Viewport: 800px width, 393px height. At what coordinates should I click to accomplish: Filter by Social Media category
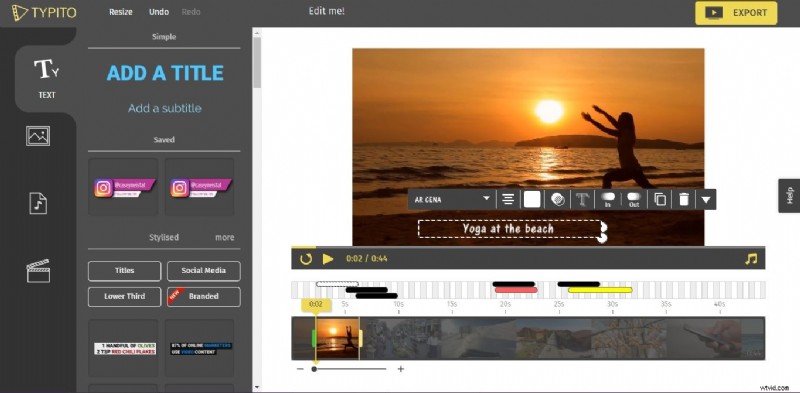tap(204, 271)
